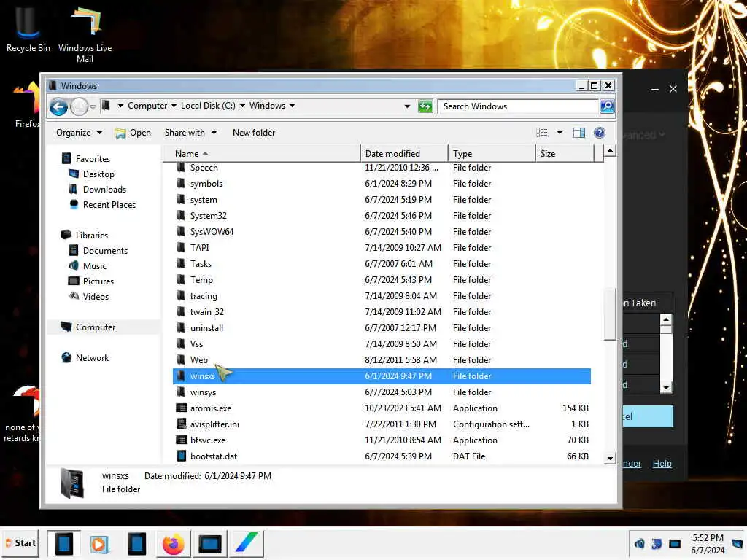Select the twain_32 folder row
The image size is (747, 560).
tap(382, 312)
